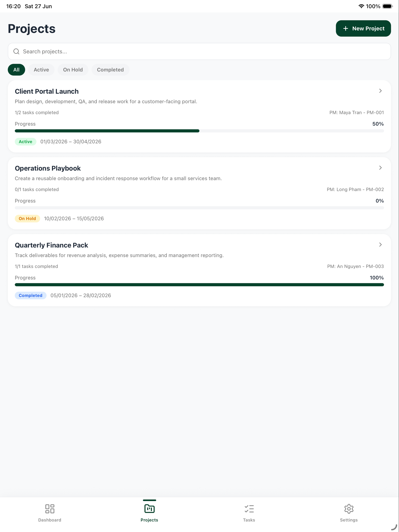Open the Tasks checklist icon
The image size is (399, 532).
point(249,509)
